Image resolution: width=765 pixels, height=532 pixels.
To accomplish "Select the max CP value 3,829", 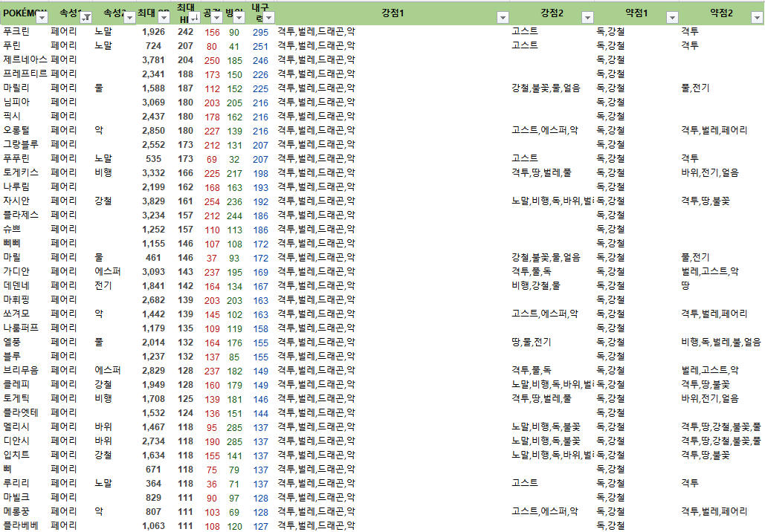I will point(153,201).
